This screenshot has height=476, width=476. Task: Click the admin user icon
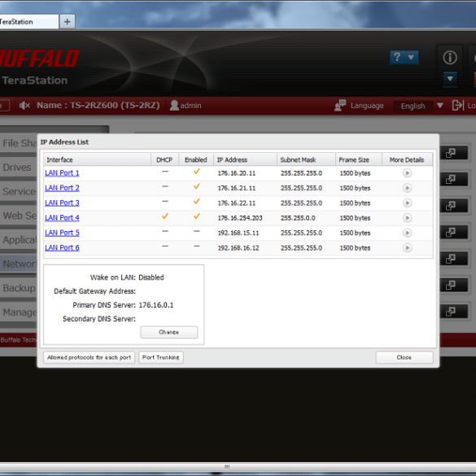pyautogui.click(x=174, y=105)
